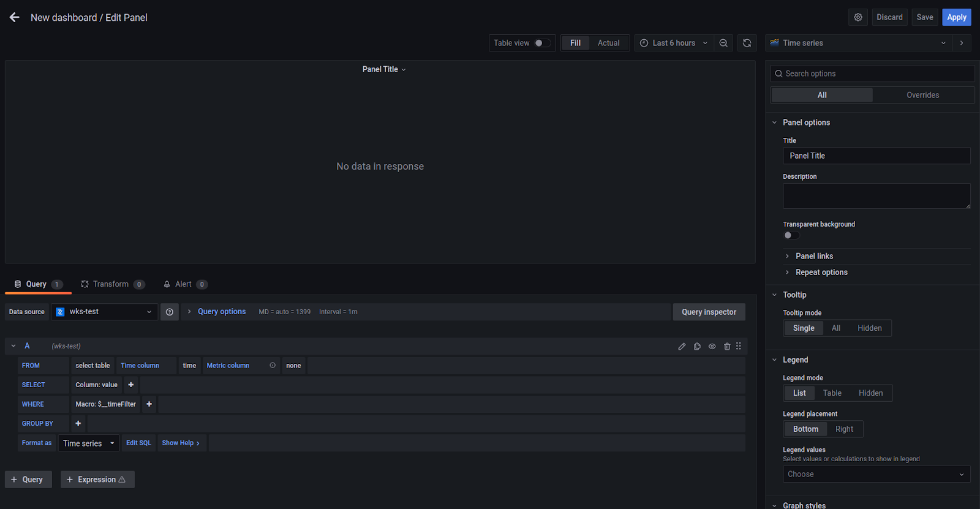The image size is (980, 509).
Task: Duplicate query A icon
Action: 697,347
